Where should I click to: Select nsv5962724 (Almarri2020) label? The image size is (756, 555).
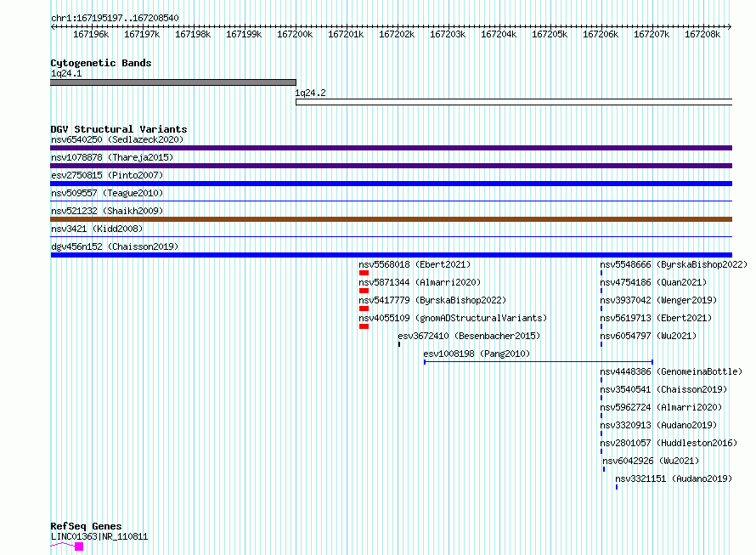click(661, 407)
